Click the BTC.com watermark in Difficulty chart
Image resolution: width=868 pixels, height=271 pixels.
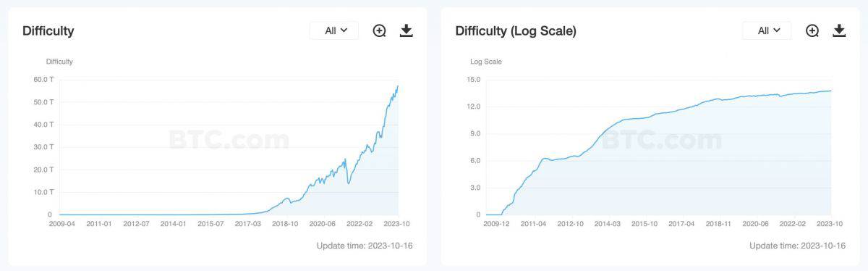pyautogui.click(x=229, y=139)
